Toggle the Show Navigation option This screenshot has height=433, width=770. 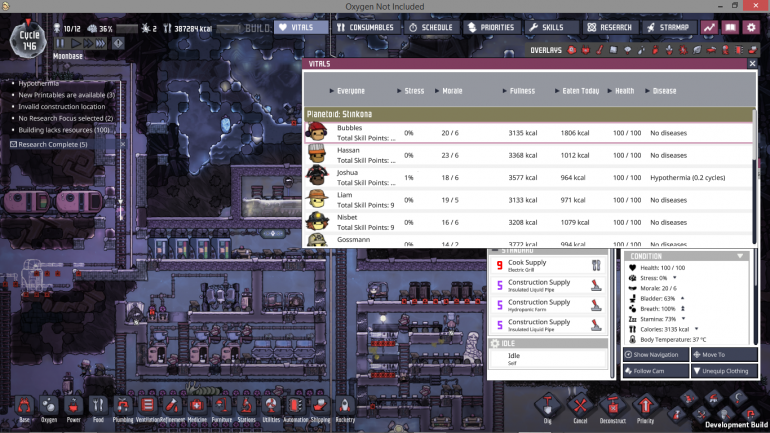pyautogui.click(x=657, y=355)
